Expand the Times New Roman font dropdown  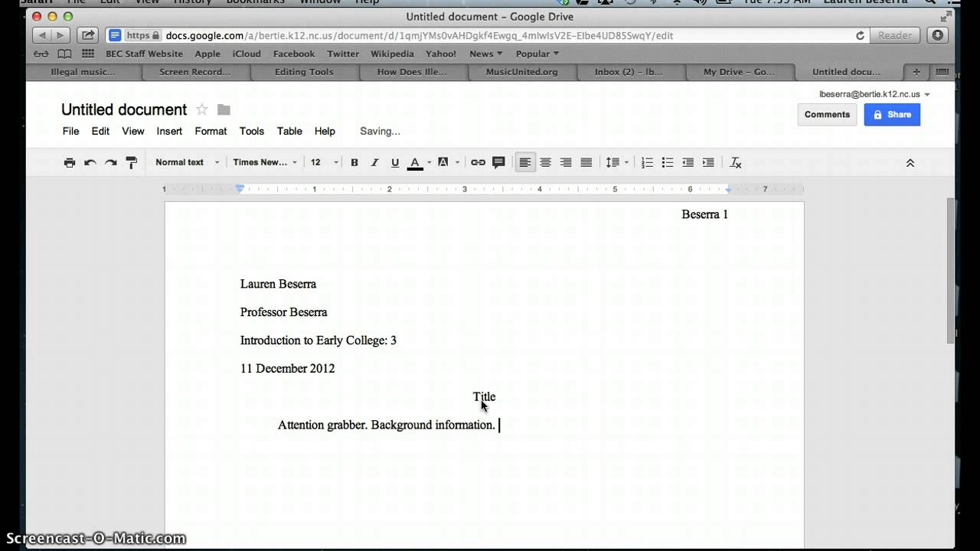coord(265,162)
